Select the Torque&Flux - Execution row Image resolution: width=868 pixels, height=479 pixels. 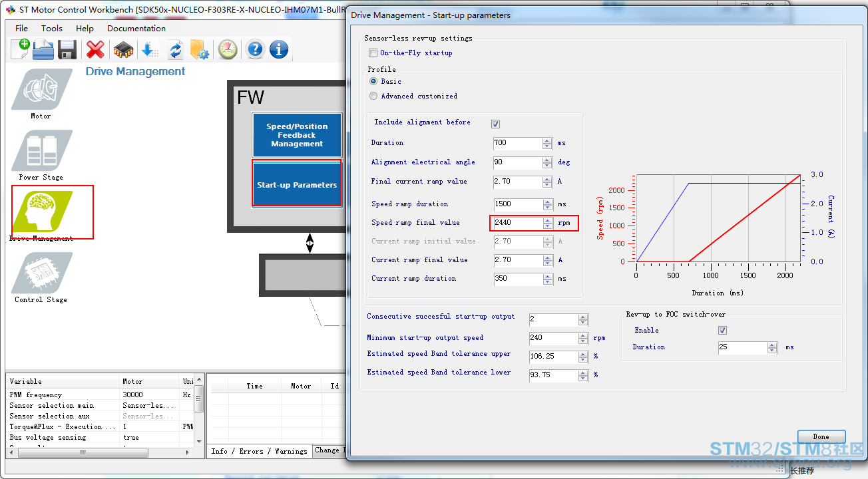click(100, 426)
